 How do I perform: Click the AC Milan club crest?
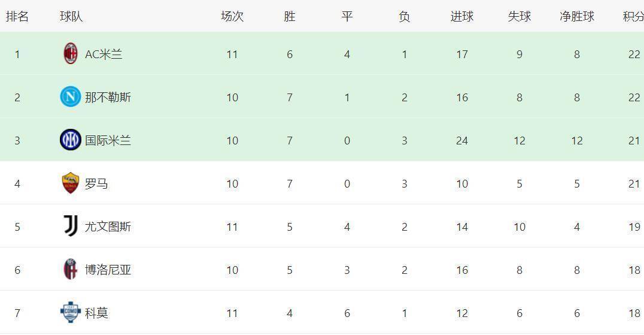(x=71, y=54)
